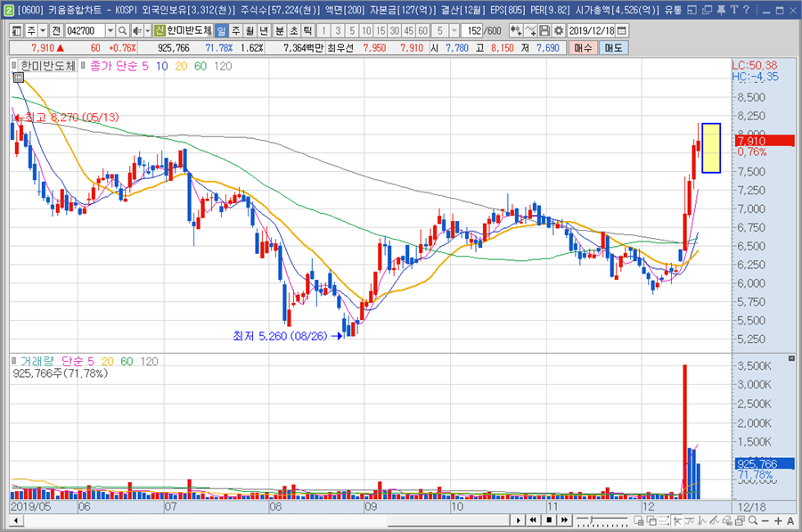
Task: Select the 10 minute interval button
Action: pyautogui.click(x=366, y=30)
